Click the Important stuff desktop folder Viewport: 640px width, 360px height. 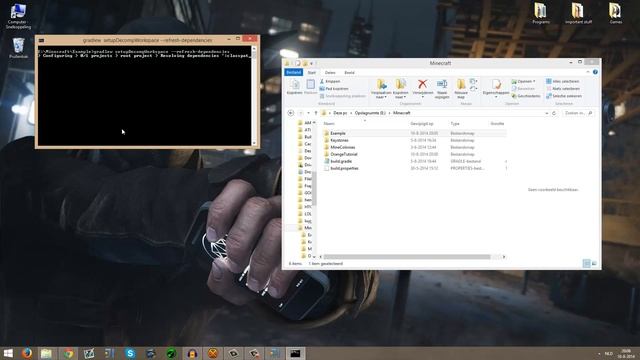(578, 13)
